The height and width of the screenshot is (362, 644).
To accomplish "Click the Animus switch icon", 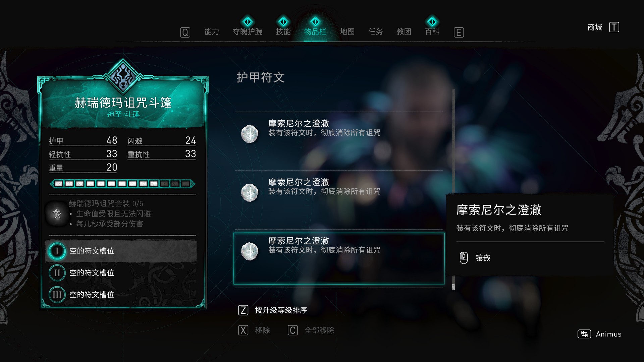I will (584, 334).
